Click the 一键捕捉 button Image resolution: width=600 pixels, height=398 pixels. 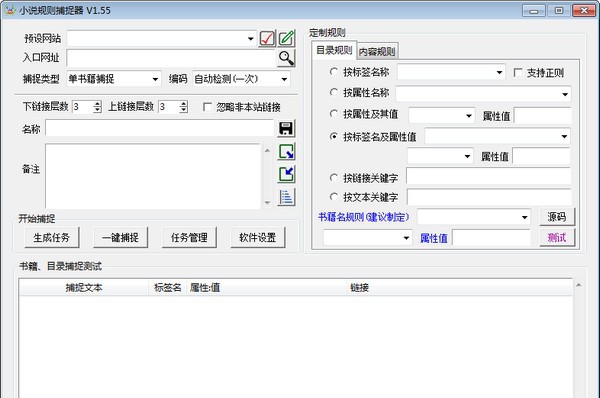[120, 238]
